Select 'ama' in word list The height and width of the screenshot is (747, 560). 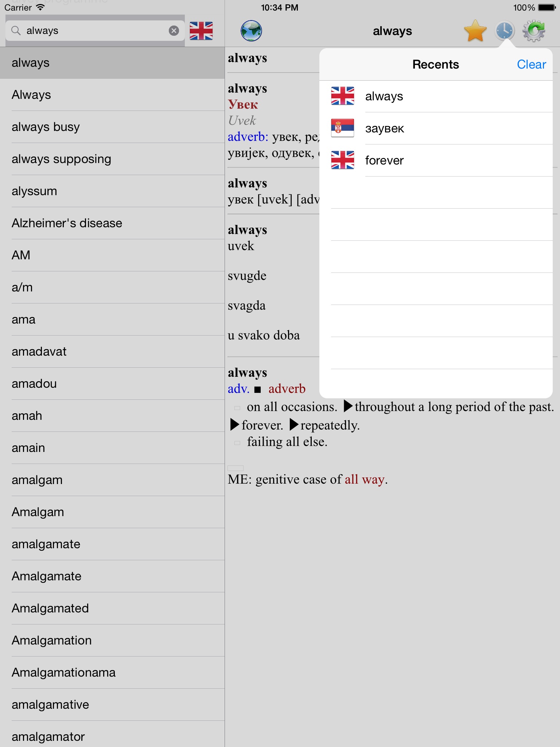pyautogui.click(x=112, y=320)
